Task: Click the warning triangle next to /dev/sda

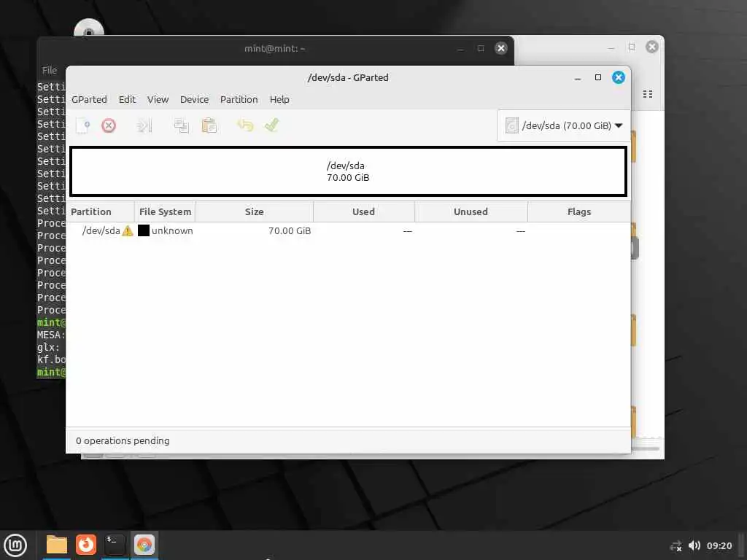Action: [128, 231]
